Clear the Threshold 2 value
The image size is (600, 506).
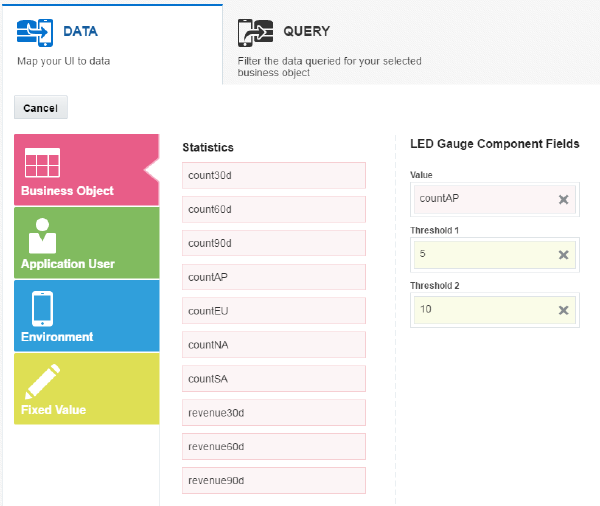(x=563, y=310)
